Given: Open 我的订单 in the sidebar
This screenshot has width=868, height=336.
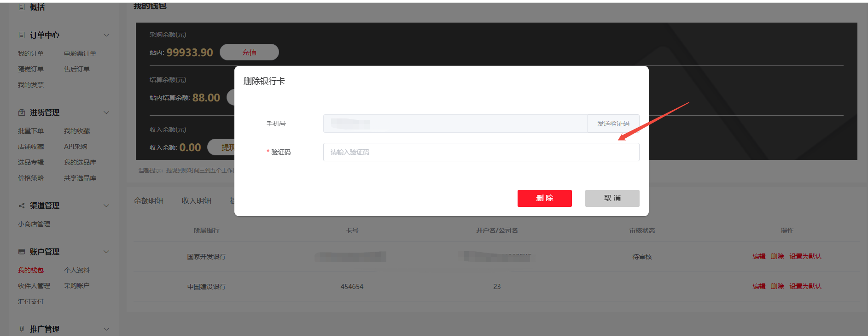Looking at the screenshot, I should pos(31,53).
